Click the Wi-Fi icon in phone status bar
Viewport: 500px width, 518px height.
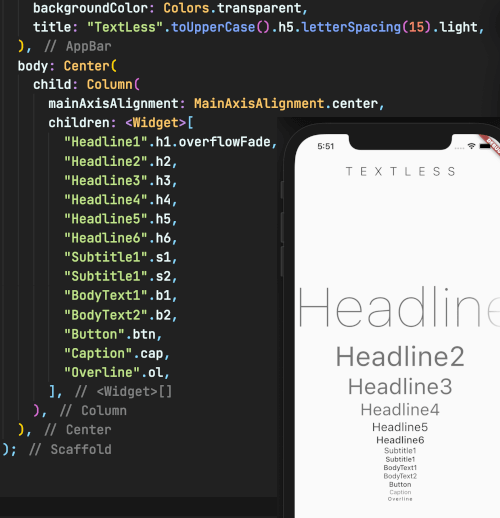[x=471, y=146]
